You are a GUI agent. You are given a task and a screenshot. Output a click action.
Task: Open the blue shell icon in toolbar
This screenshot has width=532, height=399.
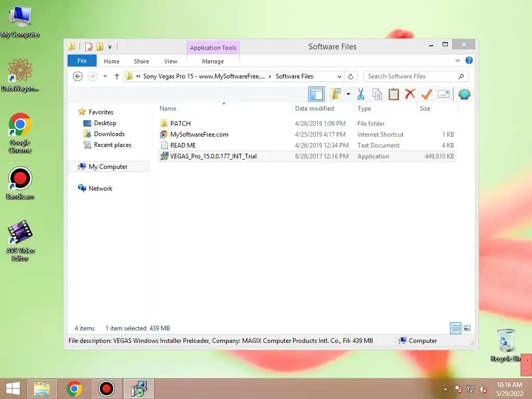coord(464,94)
